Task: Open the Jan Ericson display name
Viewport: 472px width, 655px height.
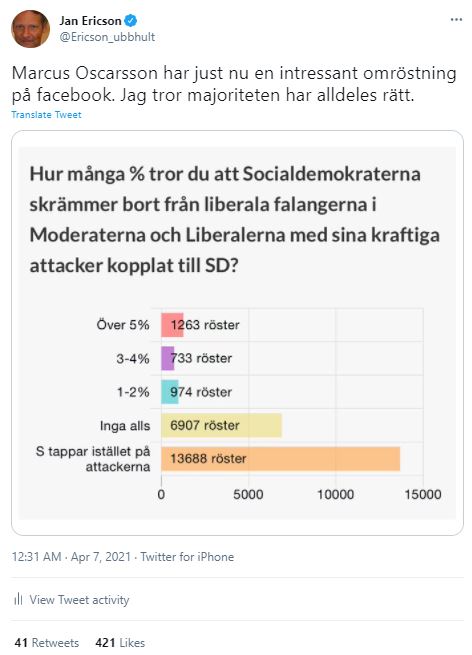Action: click(90, 20)
